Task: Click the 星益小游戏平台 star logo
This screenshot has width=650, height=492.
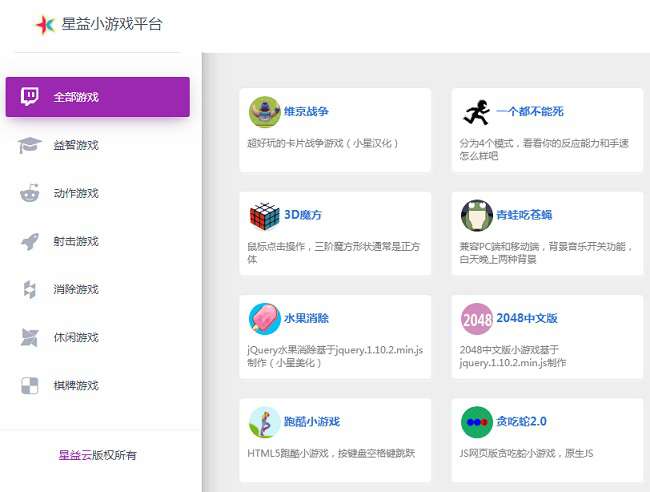Action: (x=45, y=25)
